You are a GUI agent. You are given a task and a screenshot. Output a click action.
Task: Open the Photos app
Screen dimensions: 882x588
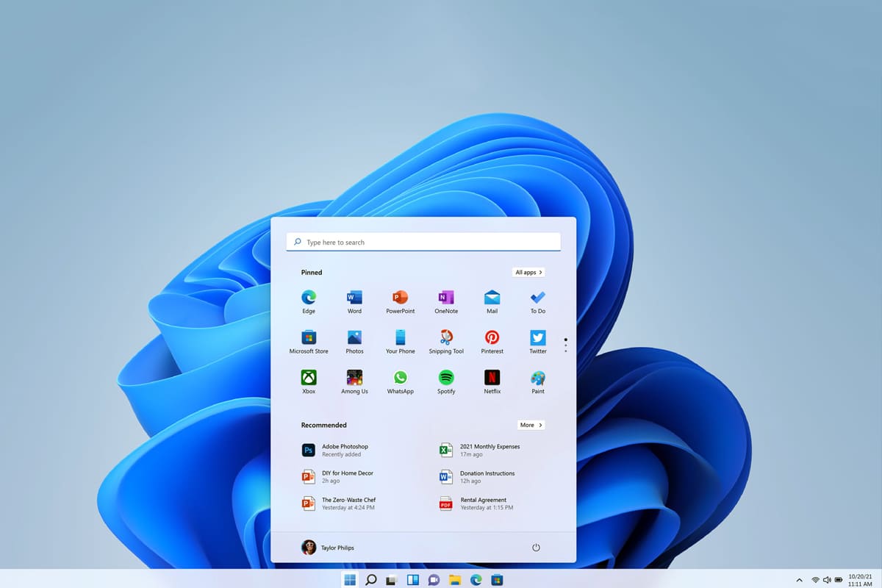coord(354,342)
